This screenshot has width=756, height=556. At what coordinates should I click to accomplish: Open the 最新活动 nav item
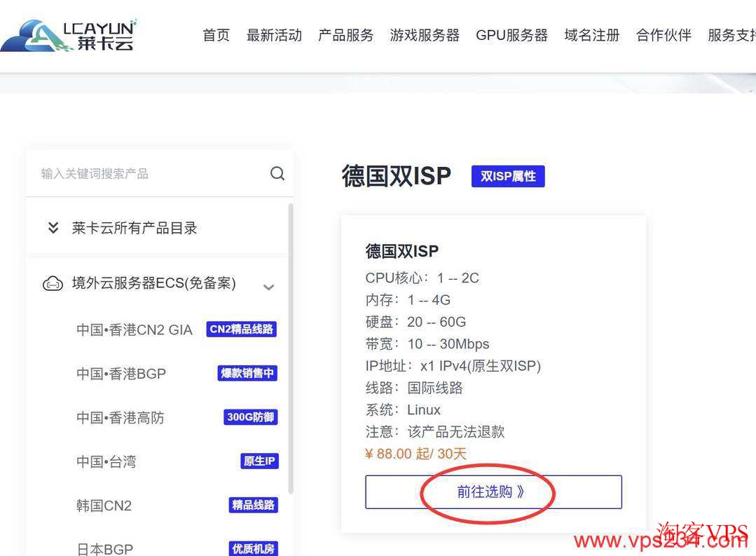point(275,35)
